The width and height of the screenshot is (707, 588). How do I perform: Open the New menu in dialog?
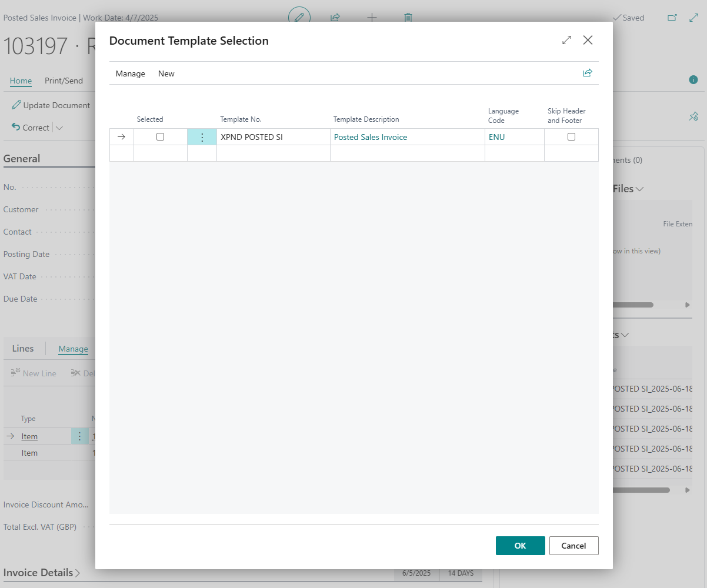(x=166, y=73)
